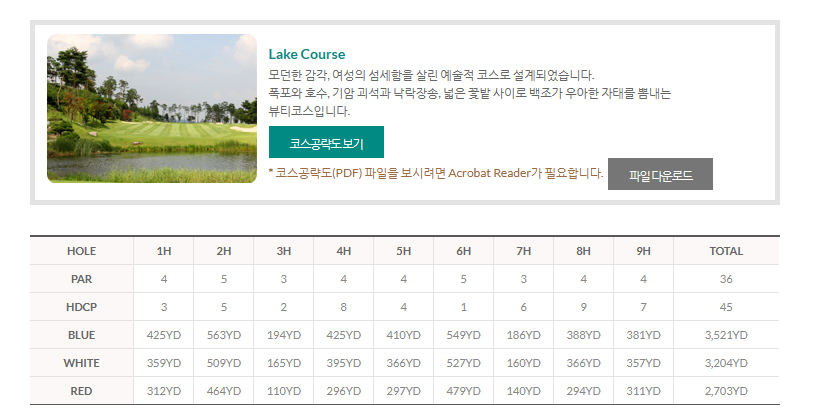This screenshot has width=815, height=419.
Task: Click the HDCP value 7 under 9H
Action: [643, 307]
